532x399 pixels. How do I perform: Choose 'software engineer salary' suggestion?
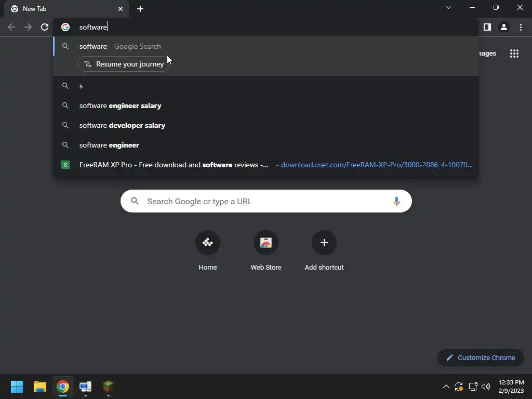[x=266, y=105]
